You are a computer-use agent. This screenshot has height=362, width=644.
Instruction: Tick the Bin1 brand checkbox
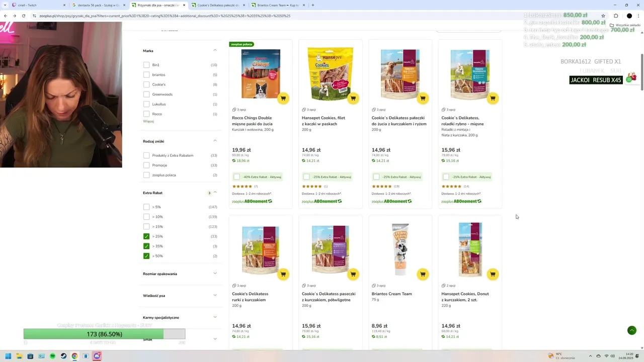pyautogui.click(x=146, y=65)
